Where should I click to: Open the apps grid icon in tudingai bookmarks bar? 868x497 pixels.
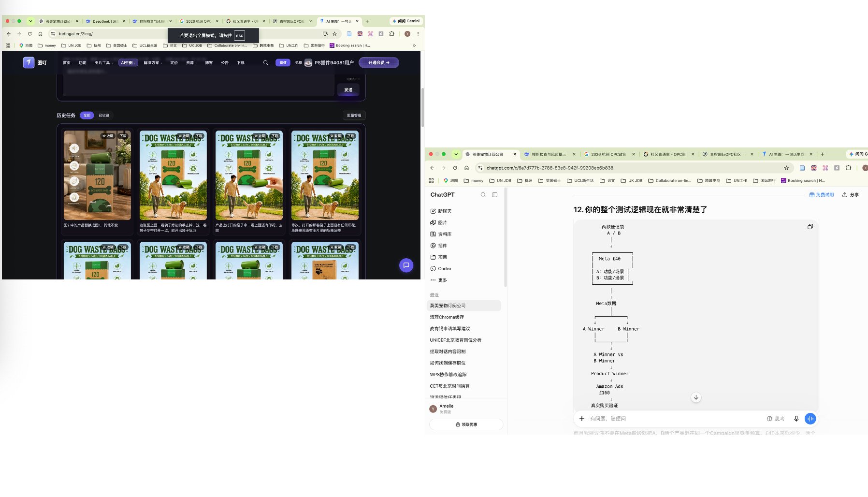[8, 45]
